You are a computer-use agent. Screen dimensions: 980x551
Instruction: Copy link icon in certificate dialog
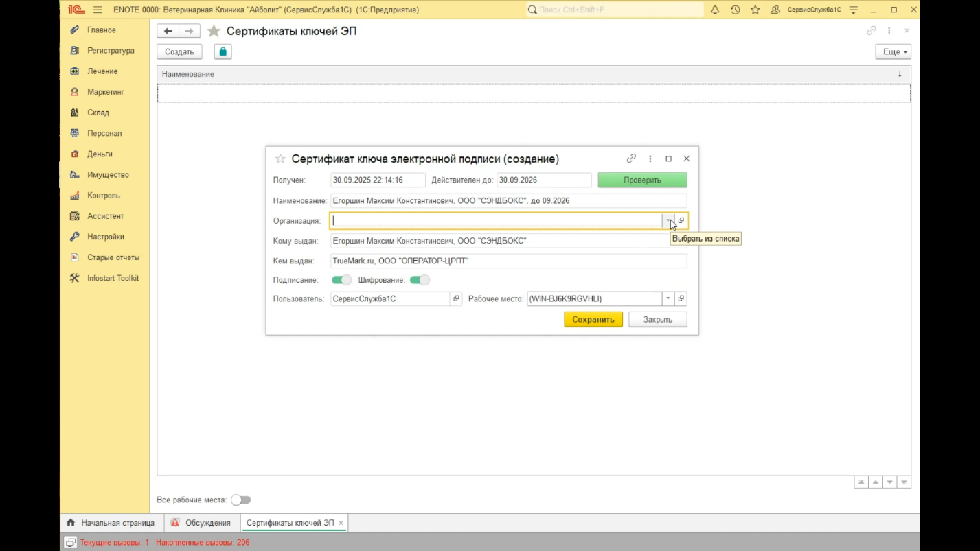click(631, 159)
